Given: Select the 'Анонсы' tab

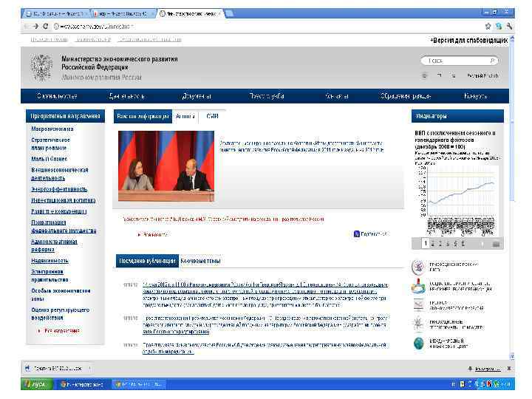Looking at the screenshot, I should point(185,116).
